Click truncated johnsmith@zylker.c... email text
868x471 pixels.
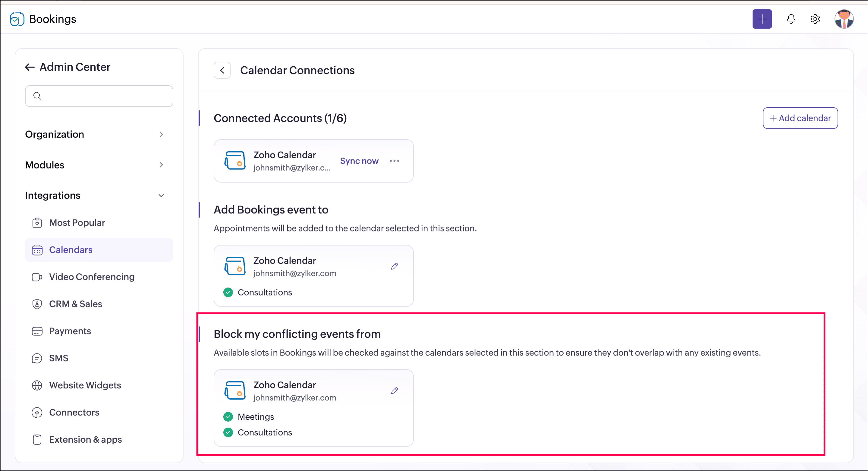point(292,168)
